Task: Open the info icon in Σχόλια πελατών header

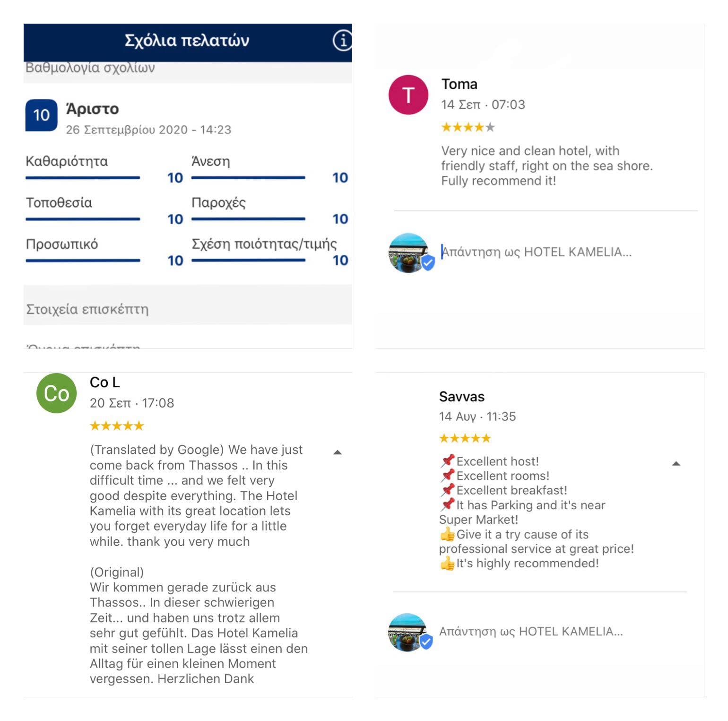Action: click(x=343, y=40)
